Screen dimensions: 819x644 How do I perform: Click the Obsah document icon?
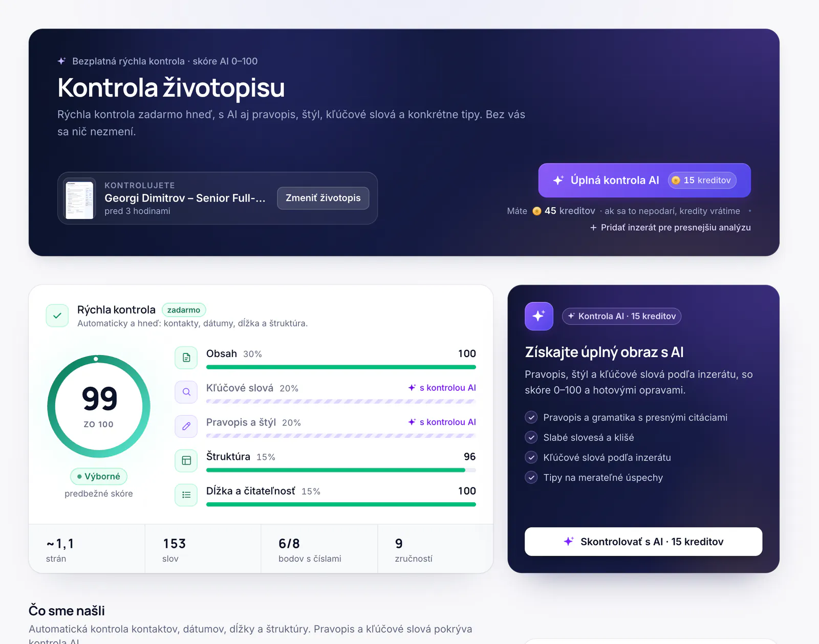(x=186, y=358)
